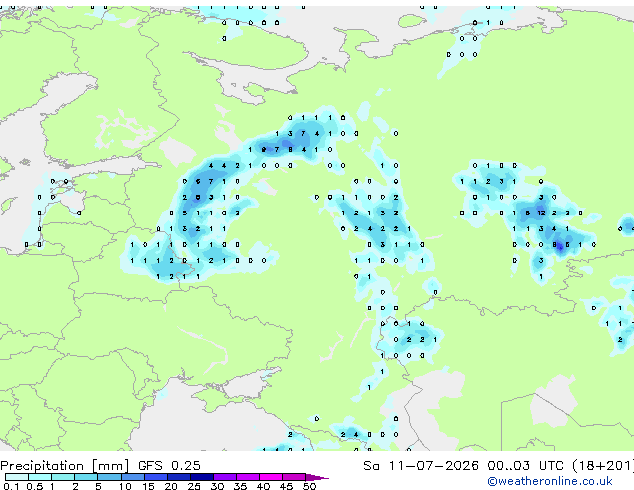Click the '0.1' legend scale label

pyautogui.click(x=11, y=486)
